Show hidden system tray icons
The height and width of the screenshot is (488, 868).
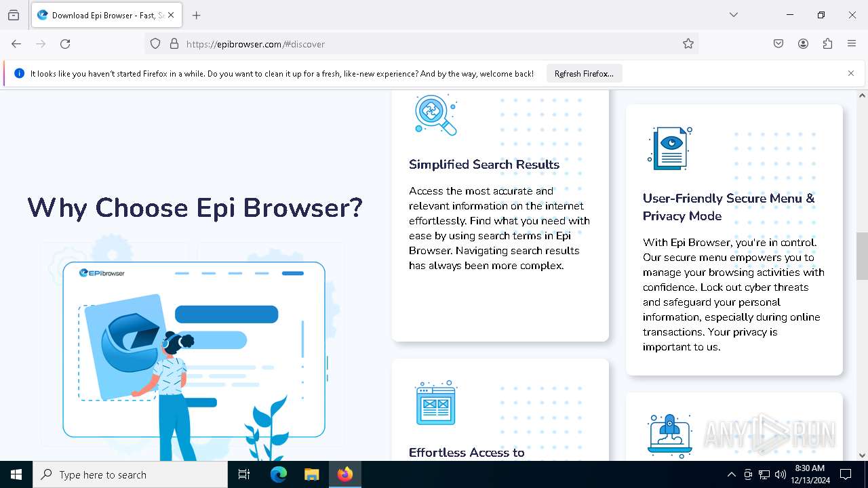point(731,474)
